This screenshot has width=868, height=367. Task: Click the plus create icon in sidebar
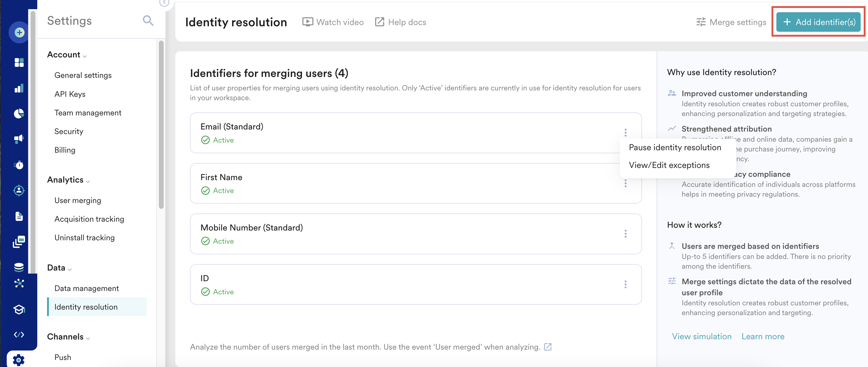click(x=19, y=33)
